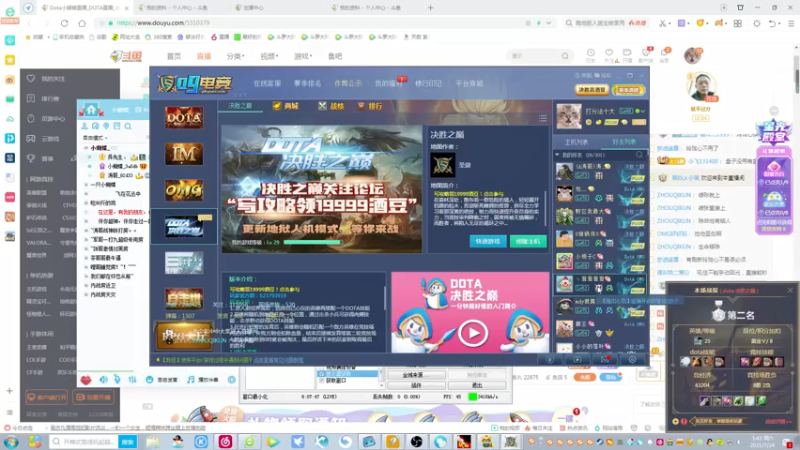This screenshot has height=450, width=800.
Task: Open the status dropdown beside user name
Action: click(x=643, y=111)
